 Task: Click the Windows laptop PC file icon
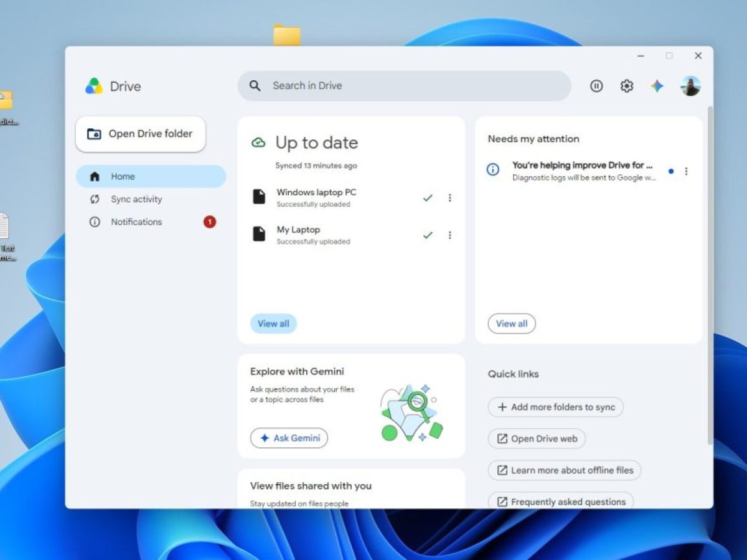click(x=259, y=197)
